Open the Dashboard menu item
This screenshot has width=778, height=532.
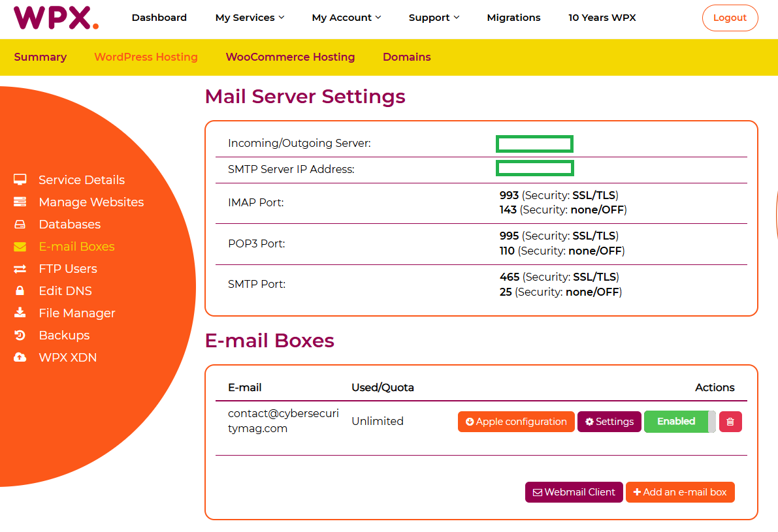[159, 18]
